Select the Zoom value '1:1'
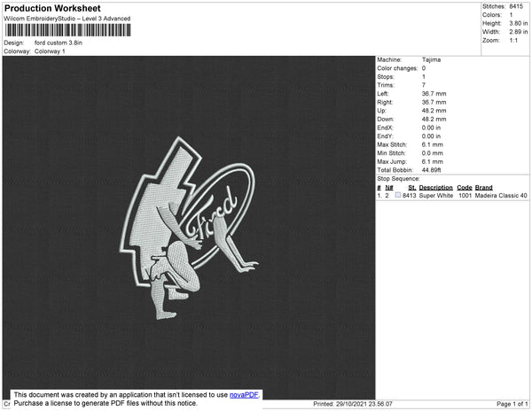 tap(513, 41)
